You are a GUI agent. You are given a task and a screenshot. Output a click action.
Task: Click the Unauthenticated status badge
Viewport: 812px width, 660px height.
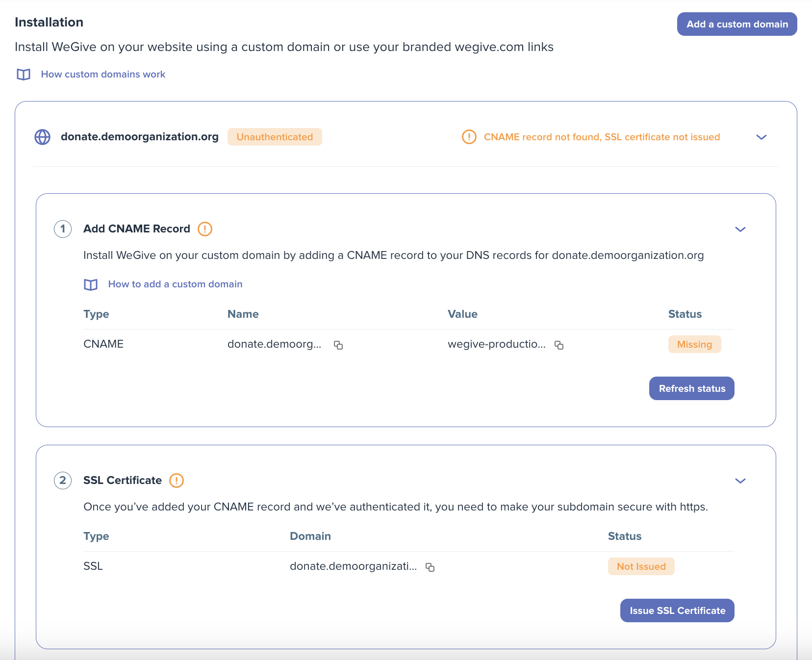[275, 137]
